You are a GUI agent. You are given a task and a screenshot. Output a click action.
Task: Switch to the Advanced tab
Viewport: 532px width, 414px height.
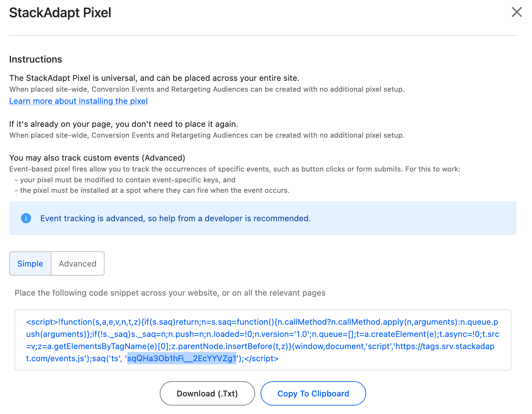pyautogui.click(x=77, y=263)
